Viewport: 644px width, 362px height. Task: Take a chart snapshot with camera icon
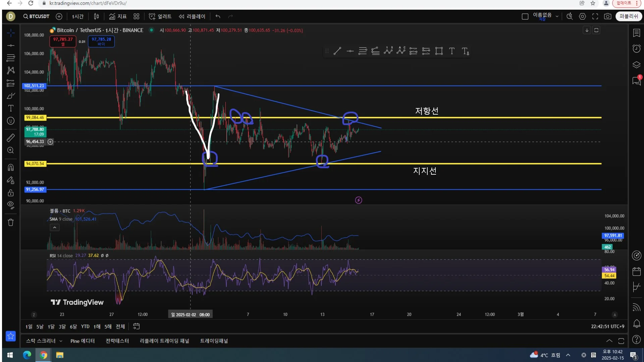(607, 16)
